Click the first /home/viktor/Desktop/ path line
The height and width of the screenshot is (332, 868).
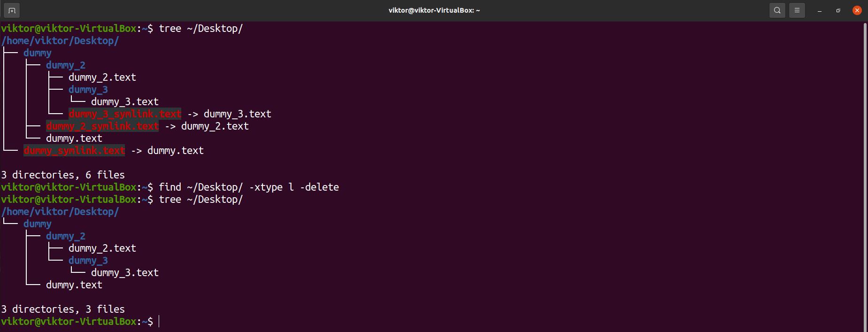coord(60,40)
